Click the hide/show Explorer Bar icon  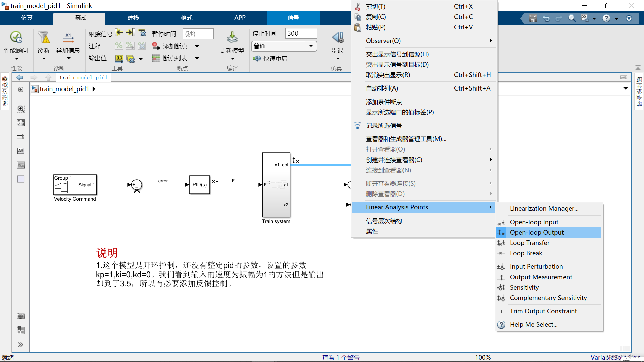[21, 89]
